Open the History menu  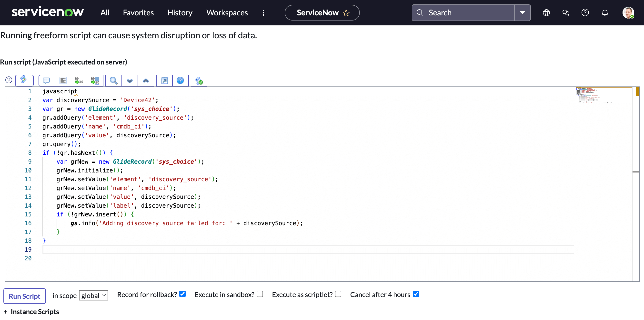coord(180,12)
